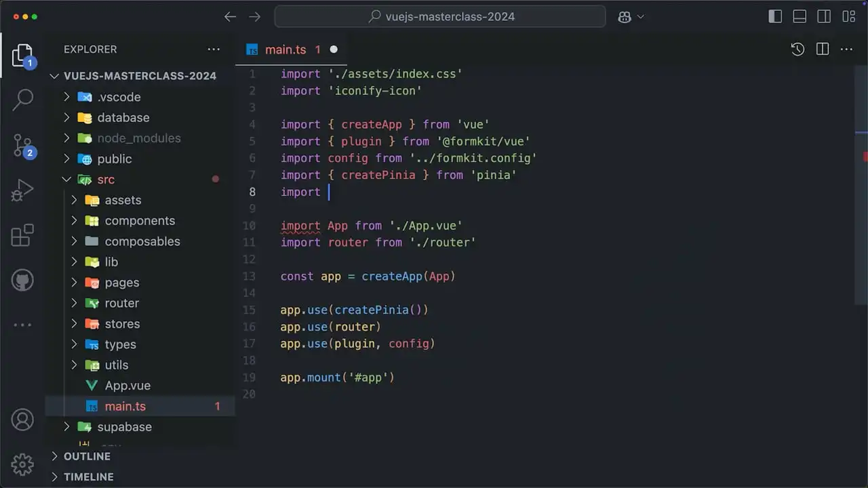This screenshot has width=868, height=488.
Task: Open the Copilot chat icon
Action: point(625,17)
